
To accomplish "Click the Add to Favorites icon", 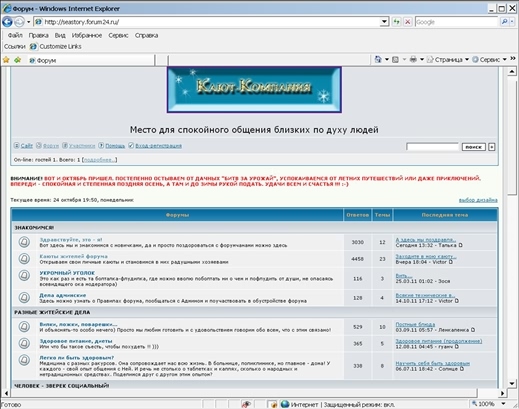I will click(x=18, y=60).
